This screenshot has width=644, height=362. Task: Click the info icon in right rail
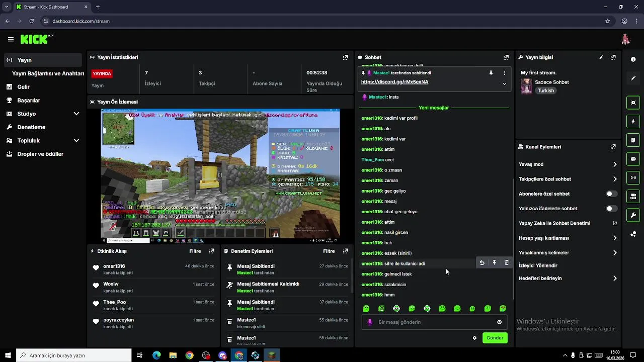coord(633,59)
